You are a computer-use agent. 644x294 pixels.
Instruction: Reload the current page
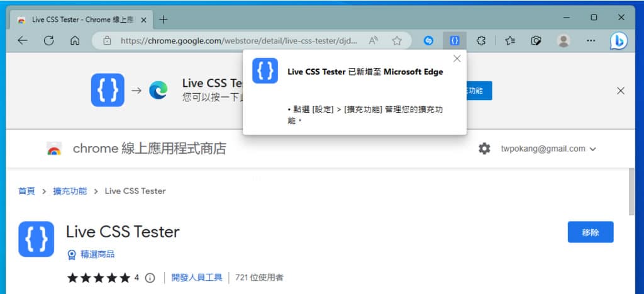(49, 41)
